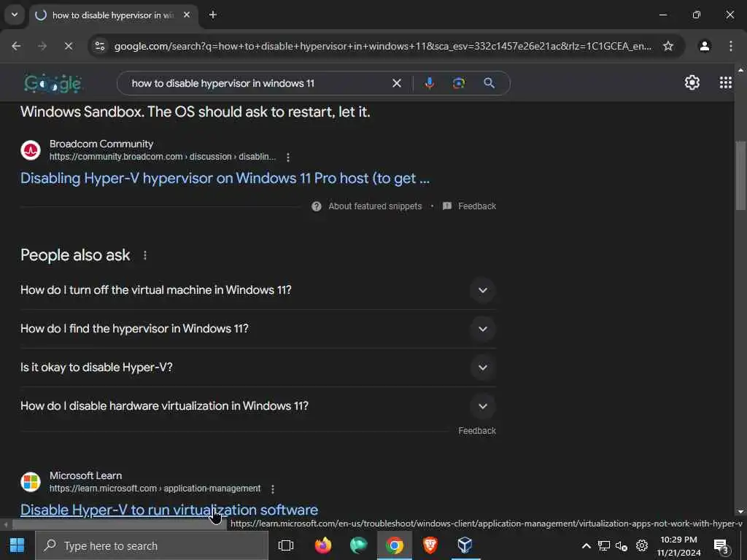Open site information icon in address bar
This screenshot has width=747, height=560.
(100, 46)
